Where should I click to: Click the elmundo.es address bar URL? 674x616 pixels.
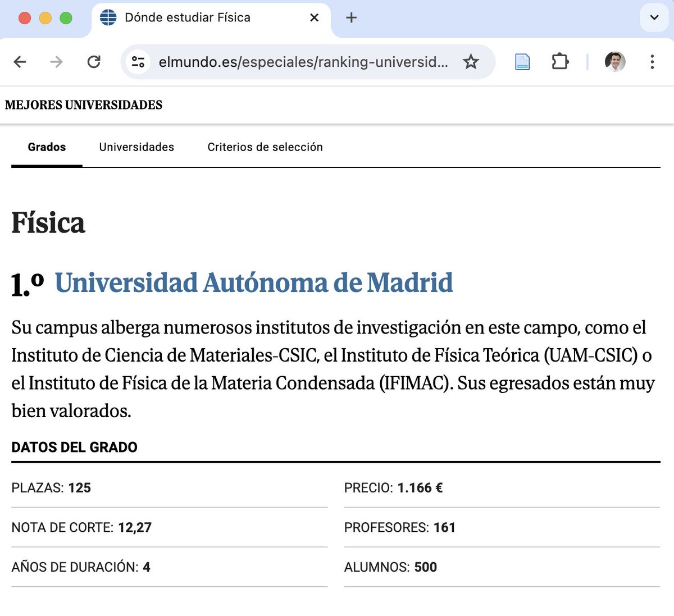click(x=303, y=62)
